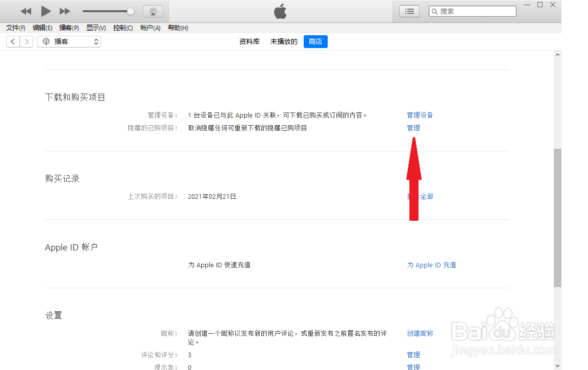The image size is (588, 370).
Task: Click the 为 Apple ID 快速充值 text
Action: click(219, 265)
